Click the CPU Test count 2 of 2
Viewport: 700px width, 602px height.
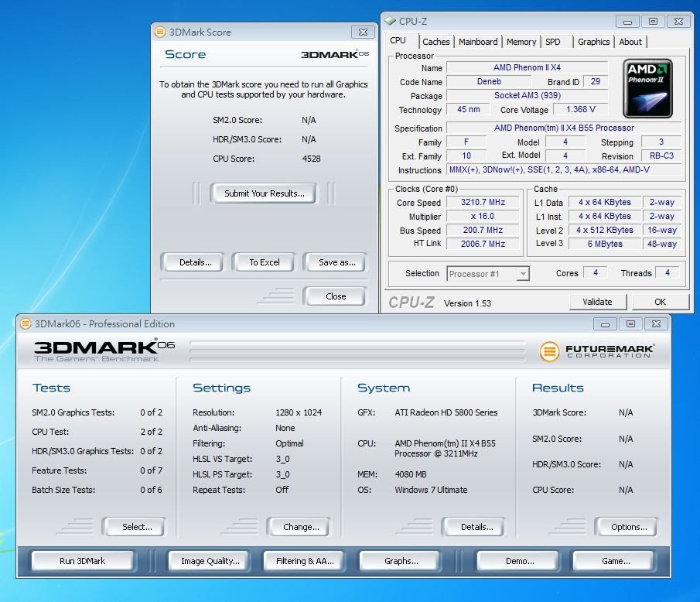click(152, 432)
